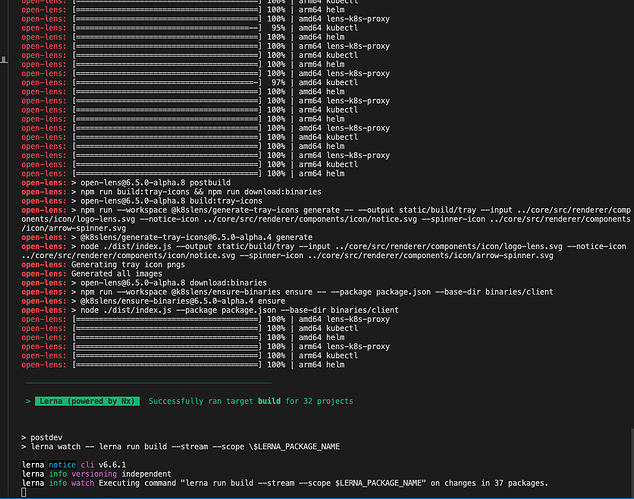634x499 pixels.
Task: Click the 95% progress percentage value
Action: 278,28
